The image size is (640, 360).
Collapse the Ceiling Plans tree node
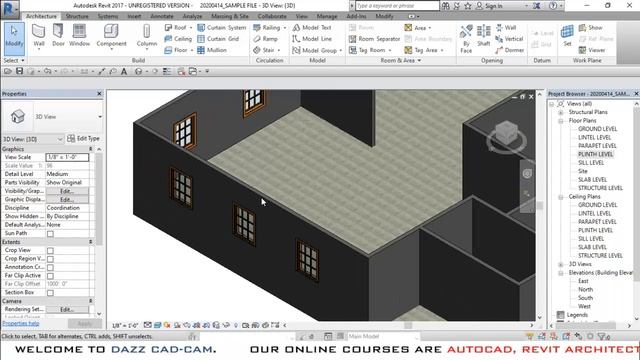click(561, 197)
